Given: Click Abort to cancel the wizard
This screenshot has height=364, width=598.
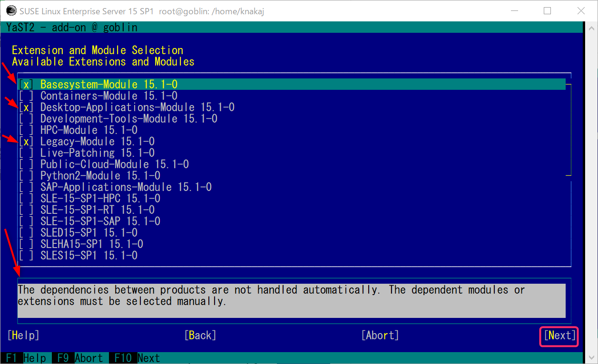Looking at the screenshot, I should (x=380, y=335).
